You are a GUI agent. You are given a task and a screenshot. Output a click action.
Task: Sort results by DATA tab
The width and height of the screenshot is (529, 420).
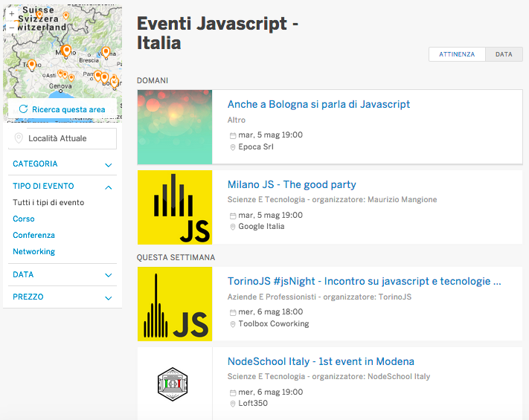[504, 54]
